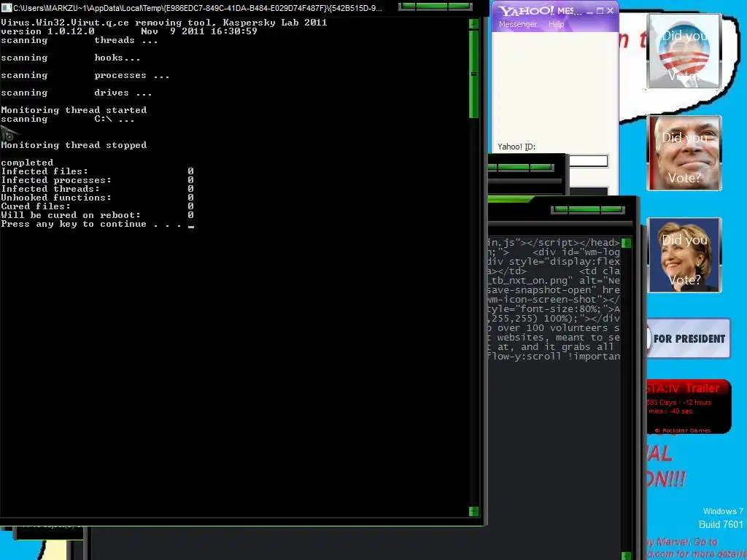This screenshot has width=747, height=560.
Task: Click the 'version 1.0.12.0' line
Action: (47, 31)
